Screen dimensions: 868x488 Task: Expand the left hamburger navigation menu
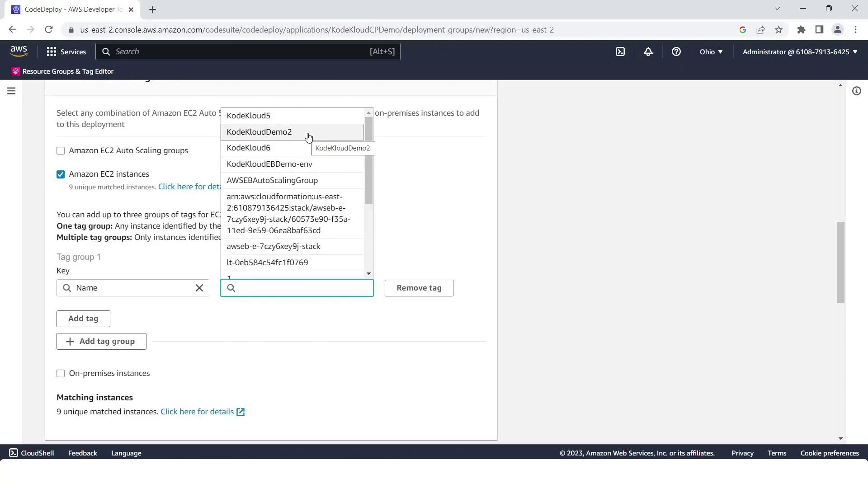[11, 91]
